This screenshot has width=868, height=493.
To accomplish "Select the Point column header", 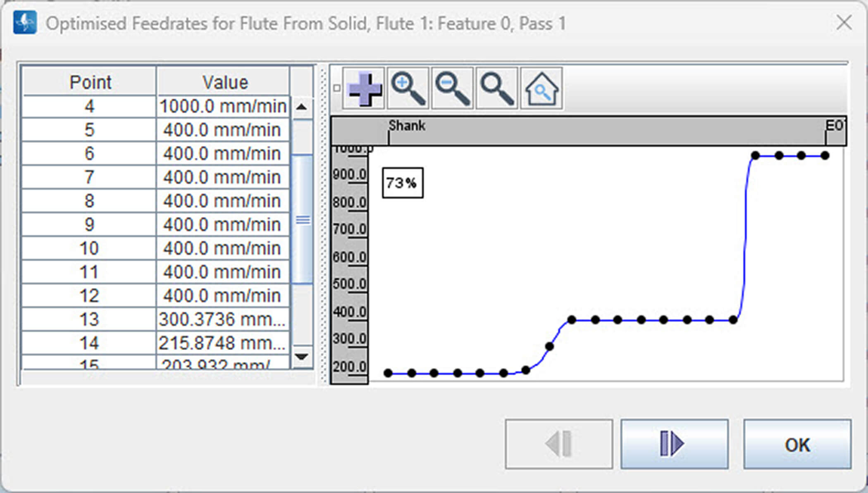I will pyautogui.click(x=90, y=82).
